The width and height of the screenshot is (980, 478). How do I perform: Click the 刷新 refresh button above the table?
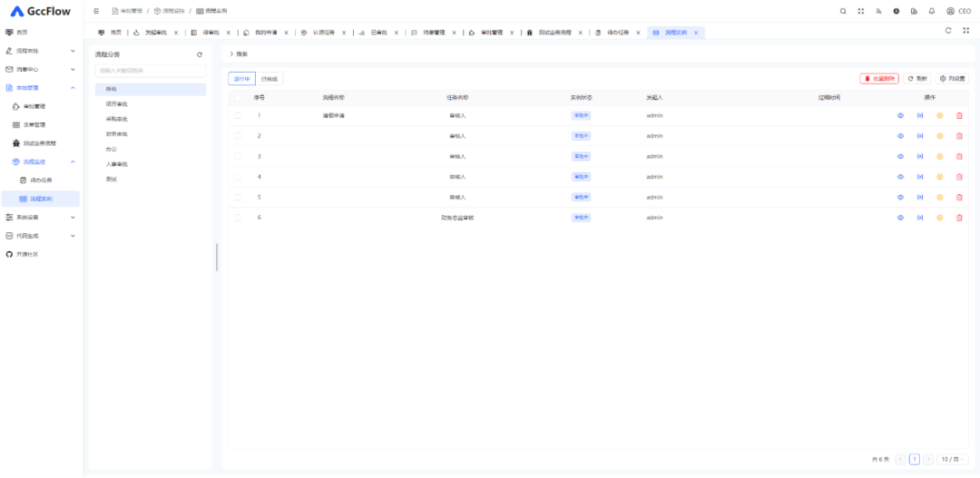pos(917,79)
